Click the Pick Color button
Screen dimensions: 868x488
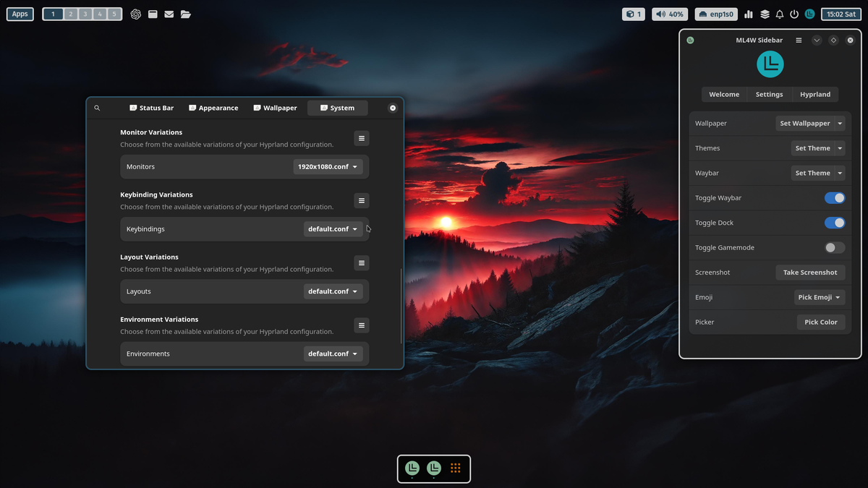821,322
